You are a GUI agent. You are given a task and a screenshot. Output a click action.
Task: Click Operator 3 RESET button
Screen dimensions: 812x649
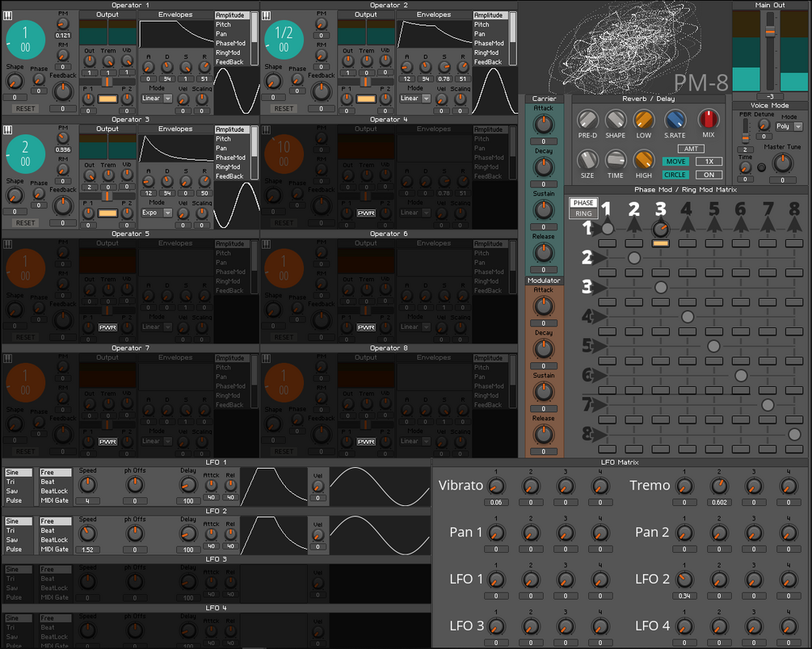click(x=25, y=223)
